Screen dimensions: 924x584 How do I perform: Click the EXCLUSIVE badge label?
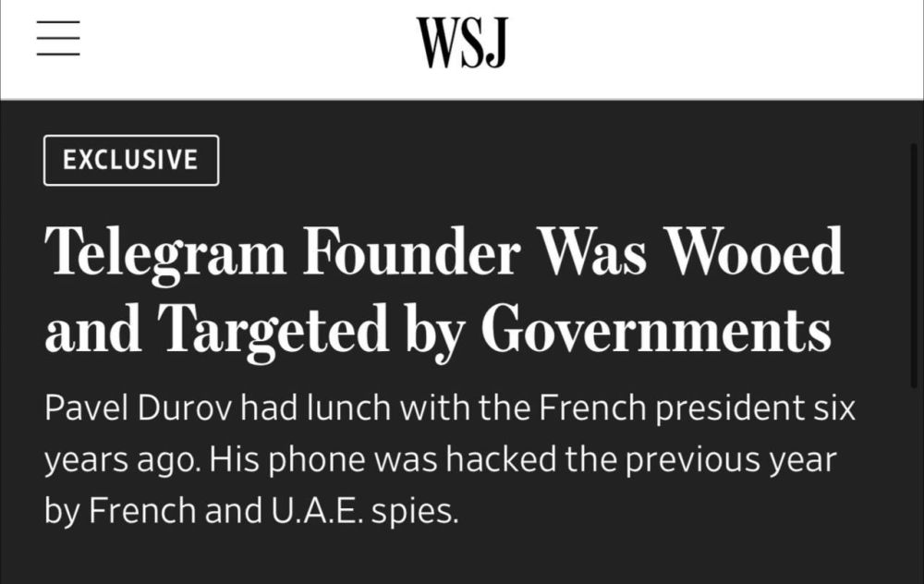[x=130, y=160]
